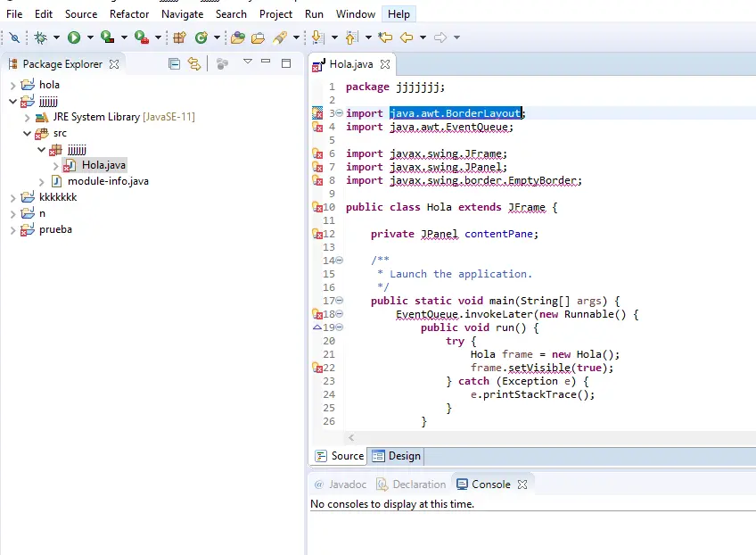Click Collapse All in Package Explorer
This screenshot has width=756, height=555.
175,63
